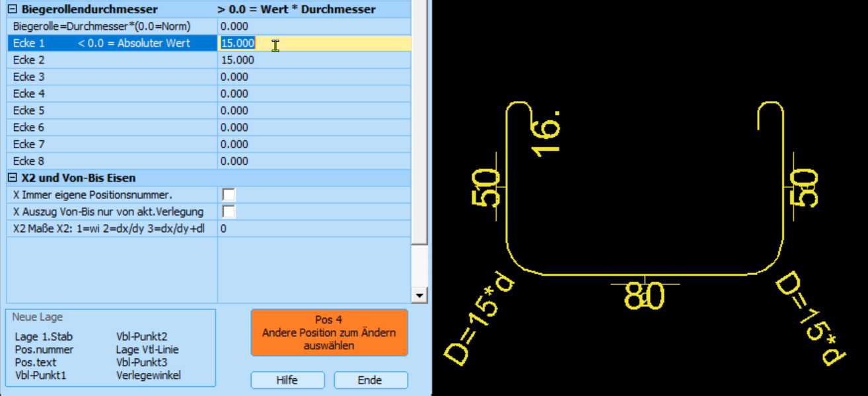This screenshot has height=396, width=868.
Task: Click scrollbar down arrow in property list
Action: coord(419,295)
